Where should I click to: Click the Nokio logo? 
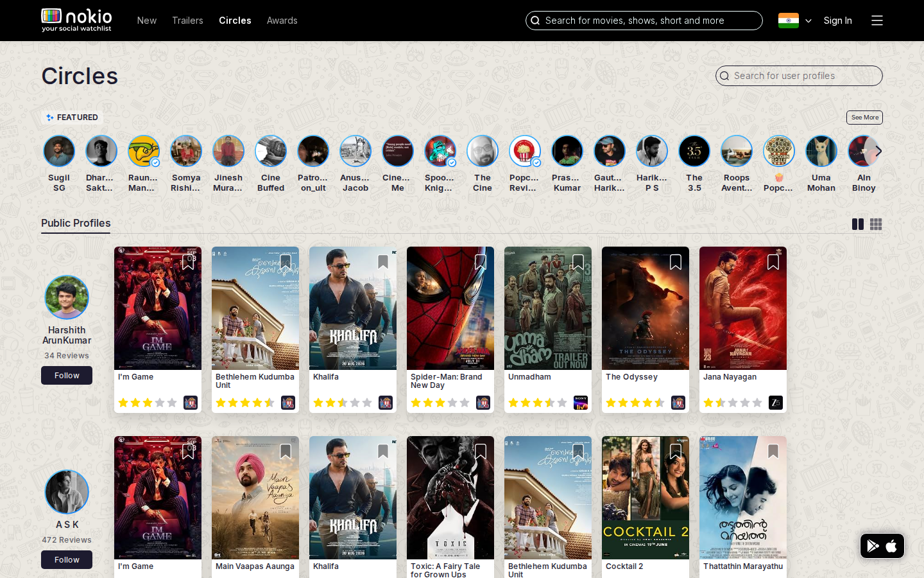click(x=76, y=20)
